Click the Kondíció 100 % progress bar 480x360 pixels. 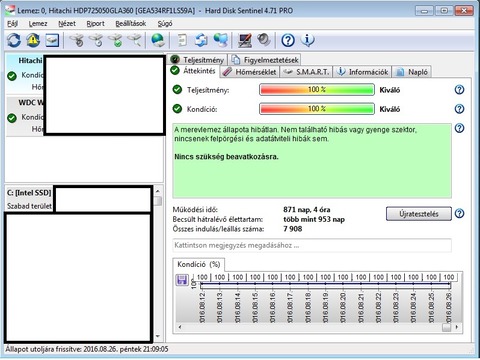click(x=317, y=109)
